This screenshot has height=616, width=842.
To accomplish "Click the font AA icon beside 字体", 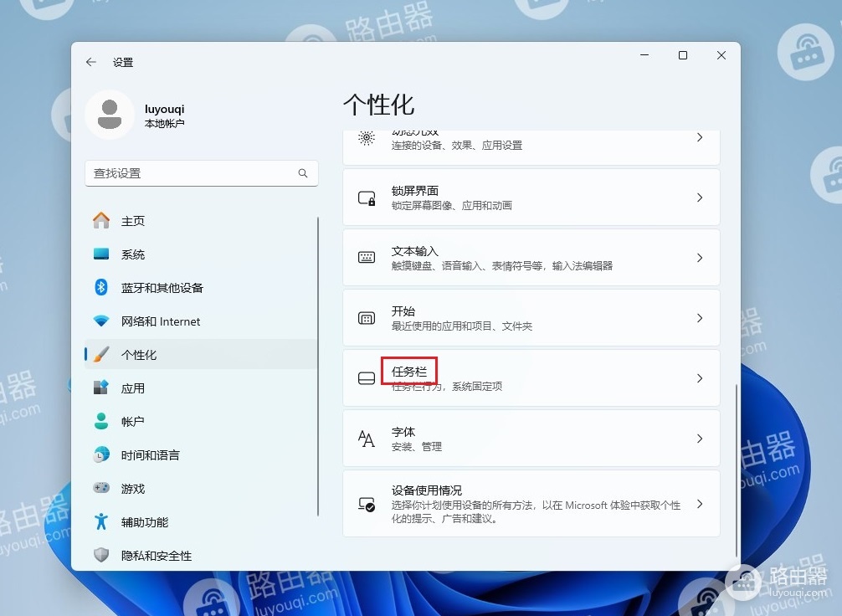I will 367,439.
